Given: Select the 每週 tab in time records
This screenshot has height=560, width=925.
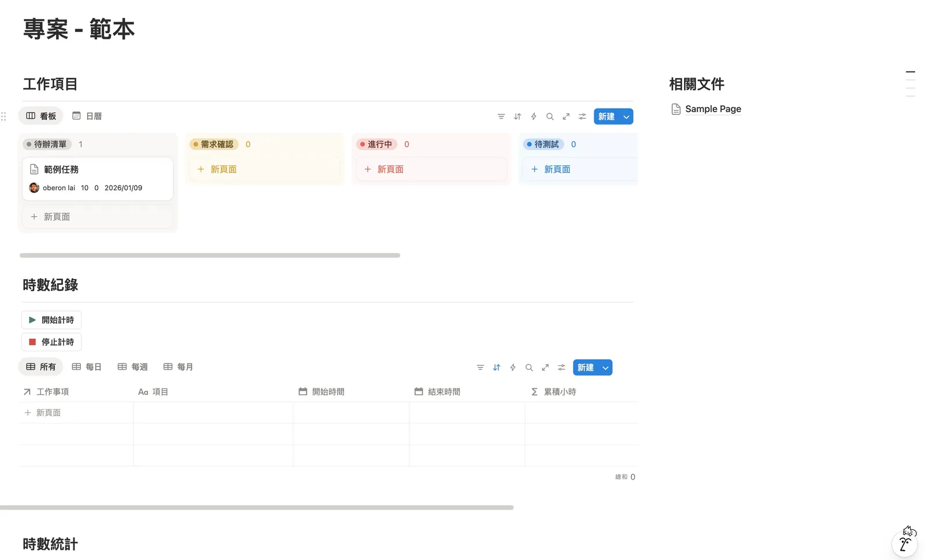Looking at the screenshot, I should click(x=132, y=366).
